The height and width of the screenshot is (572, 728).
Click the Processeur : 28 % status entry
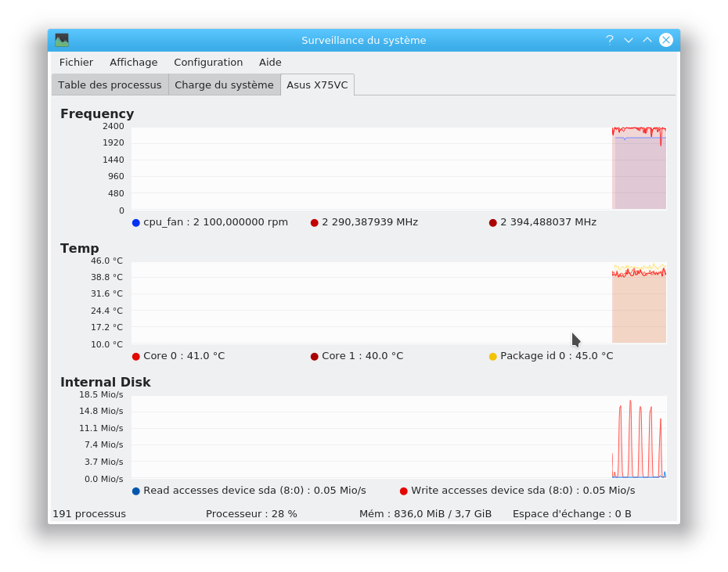pos(251,514)
